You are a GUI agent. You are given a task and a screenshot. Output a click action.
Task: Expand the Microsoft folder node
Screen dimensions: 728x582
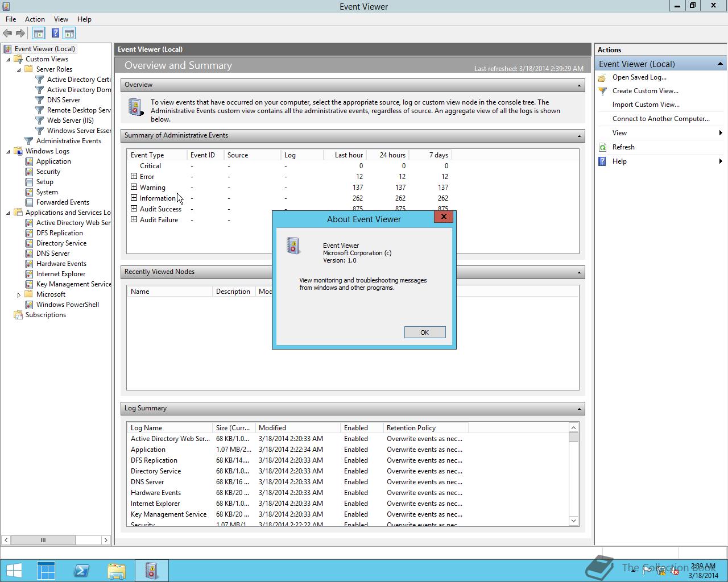coord(19,295)
